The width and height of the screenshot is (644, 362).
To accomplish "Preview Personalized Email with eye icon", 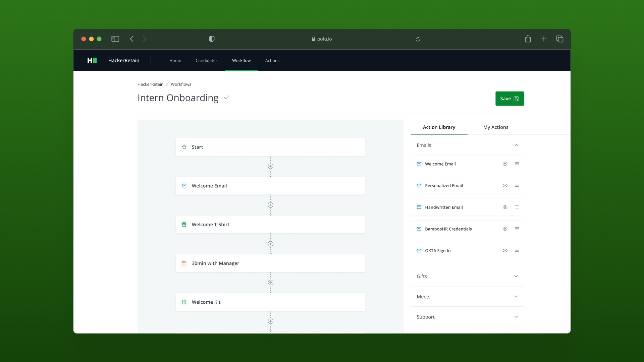I will coord(505,185).
